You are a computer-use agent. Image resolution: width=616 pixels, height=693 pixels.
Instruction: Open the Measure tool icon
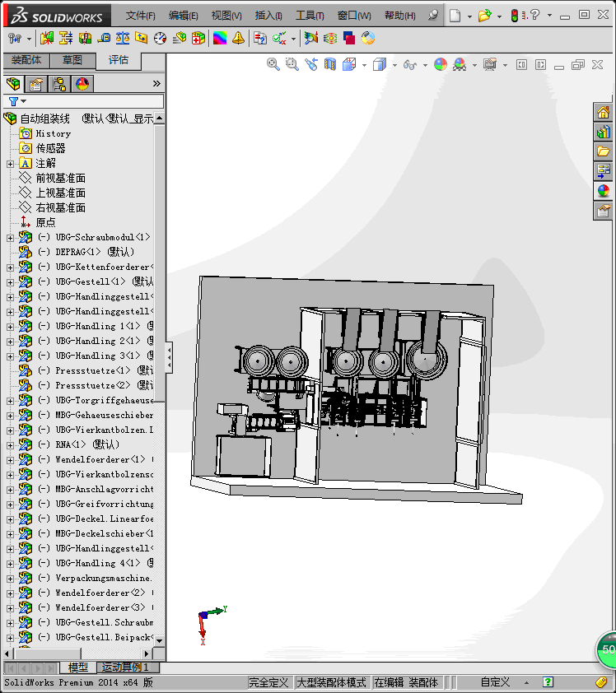104,38
